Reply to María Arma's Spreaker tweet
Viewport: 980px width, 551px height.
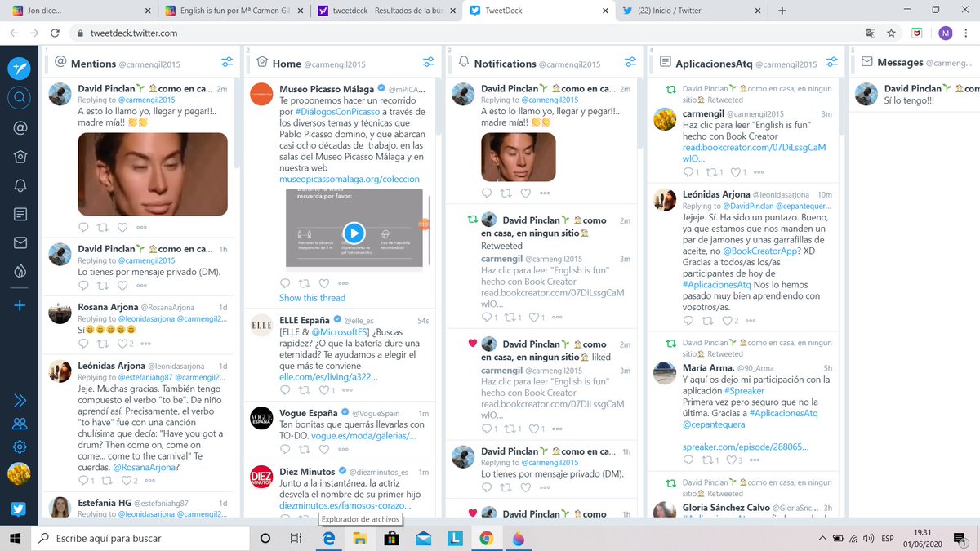coord(688,460)
